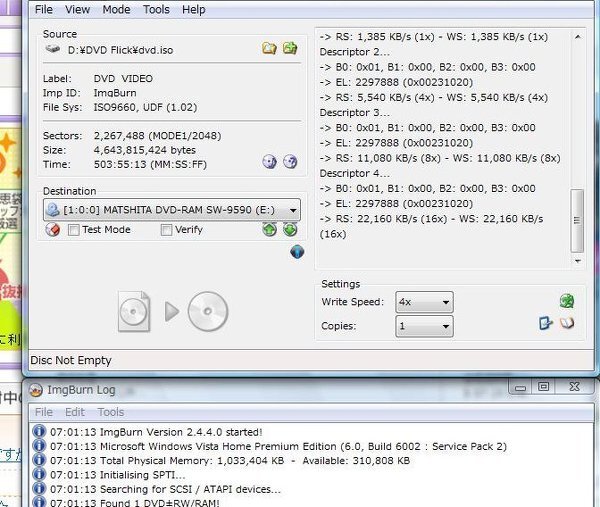600x507 pixels.
Task: Click log entry about Windows Vista Home Premium
Action: [278, 447]
